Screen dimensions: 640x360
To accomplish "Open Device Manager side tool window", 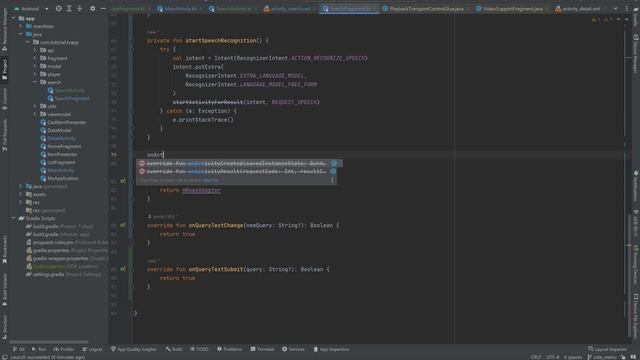I will point(636,53).
